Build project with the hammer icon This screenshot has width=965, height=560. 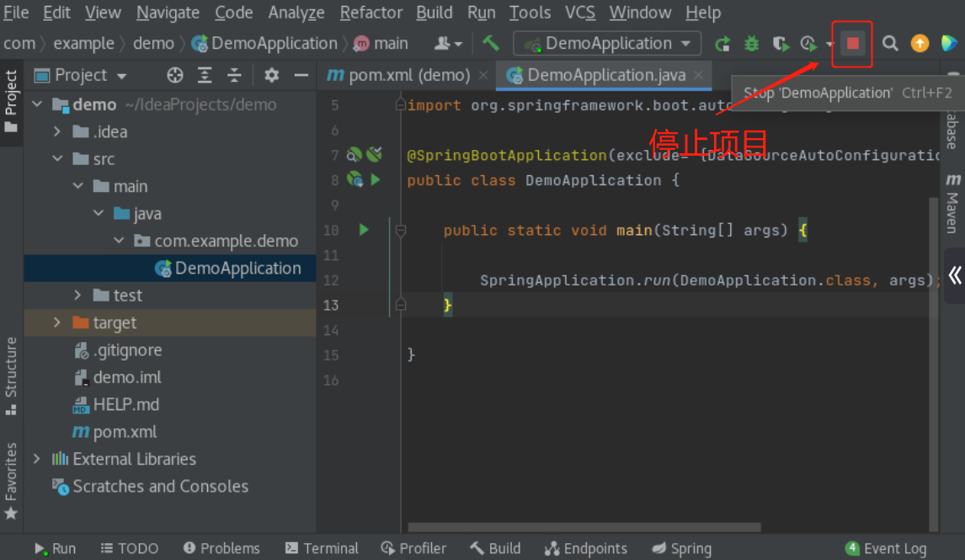[491, 43]
